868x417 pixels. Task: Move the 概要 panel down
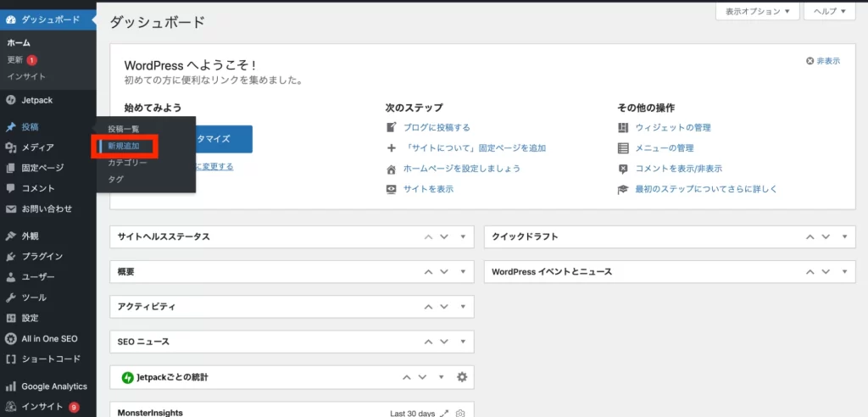point(444,272)
